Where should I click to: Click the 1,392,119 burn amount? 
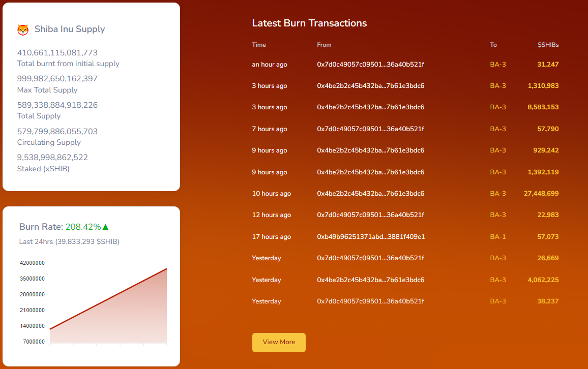point(543,172)
